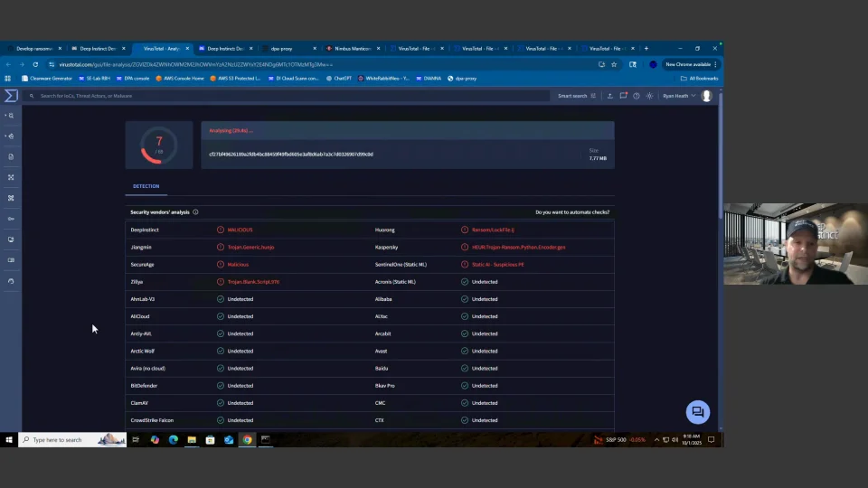Click 'Trojan.Blank.Script.976' Zillya result
Screen dimensions: 868x488
pyautogui.click(x=253, y=282)
